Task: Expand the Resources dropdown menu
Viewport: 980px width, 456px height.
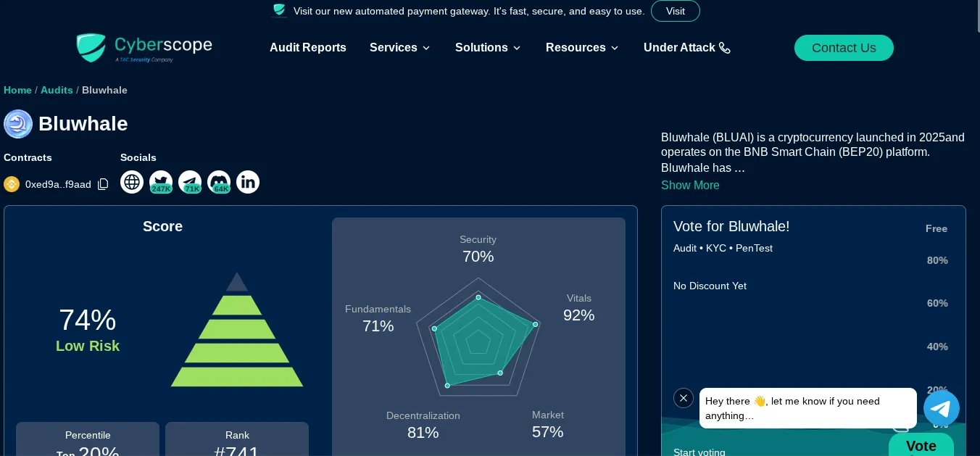Action: click(x=582, y=48)
